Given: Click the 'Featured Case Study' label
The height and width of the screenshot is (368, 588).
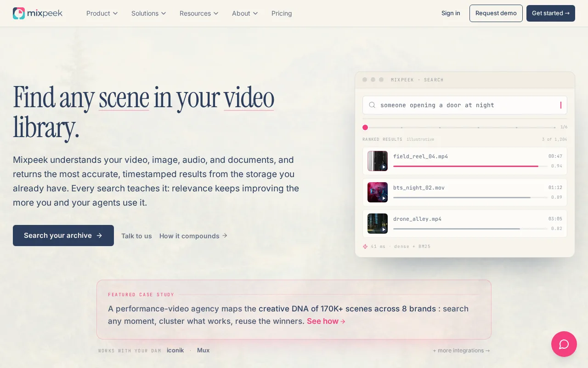Looking at the screenshot, I should click(x=141, y=295).
